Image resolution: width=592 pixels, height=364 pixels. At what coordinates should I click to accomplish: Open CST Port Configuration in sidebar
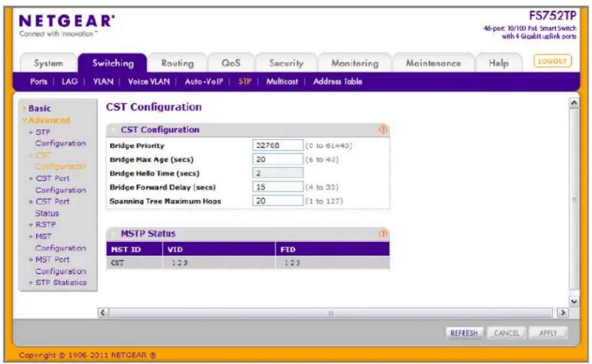(59, 184)
